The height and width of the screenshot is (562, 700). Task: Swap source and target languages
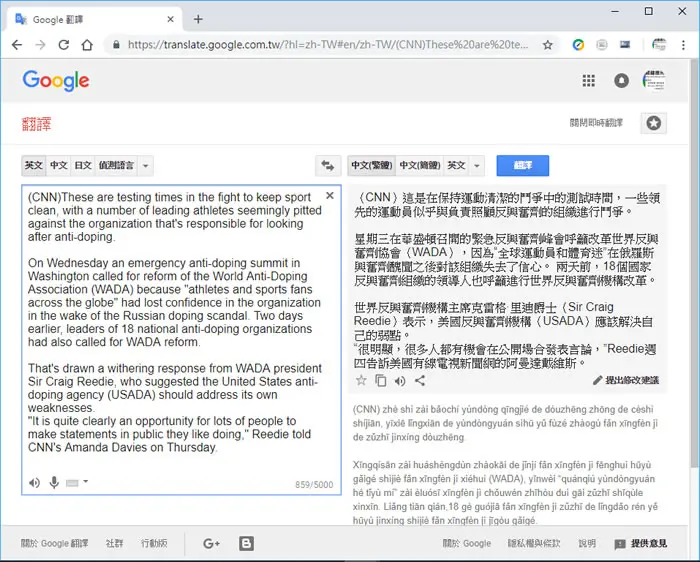pos(328,166)
